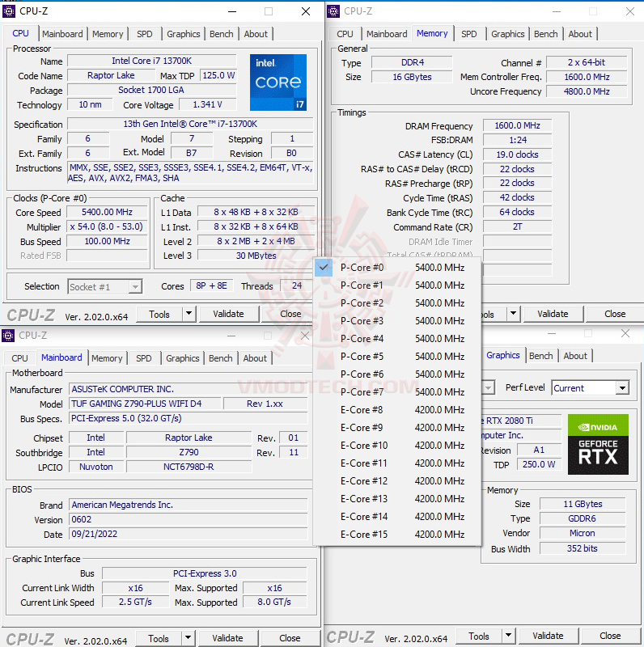This screenshot has width=644, height=647.
Task: Select E-Core #14 in core list
Action: (x=397, y=516)
